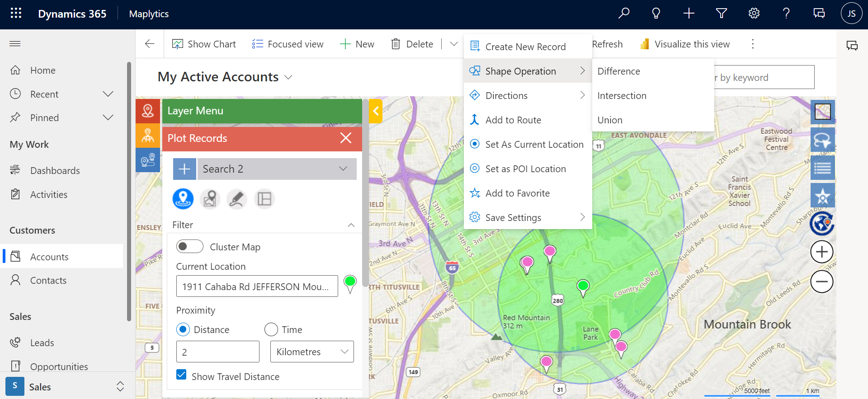This screenshot has height=399, width=868.
Task: Click Show Chart button
Action: 204,44
